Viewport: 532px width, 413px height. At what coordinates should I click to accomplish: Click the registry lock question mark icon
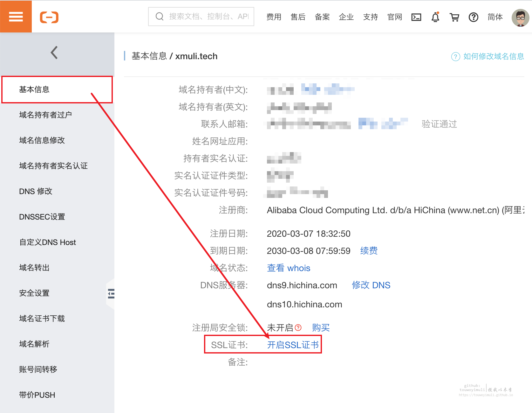click(x=298, y=328)
